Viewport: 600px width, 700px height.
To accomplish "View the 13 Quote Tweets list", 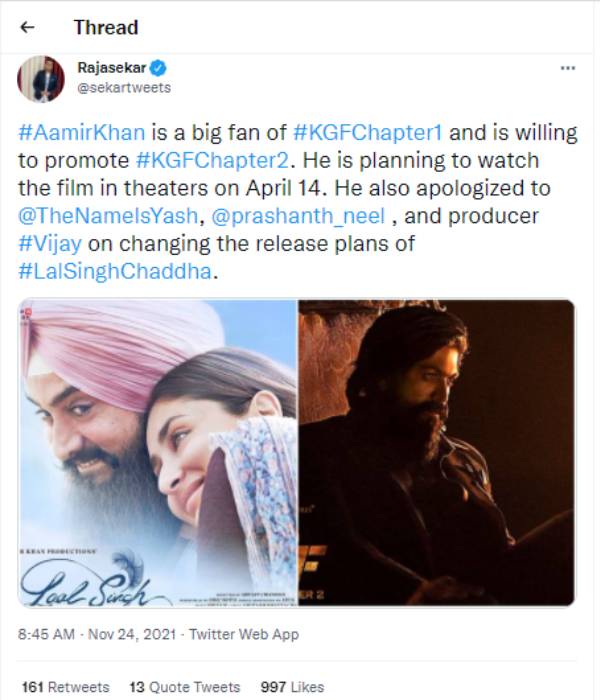I will coord(185,687).
